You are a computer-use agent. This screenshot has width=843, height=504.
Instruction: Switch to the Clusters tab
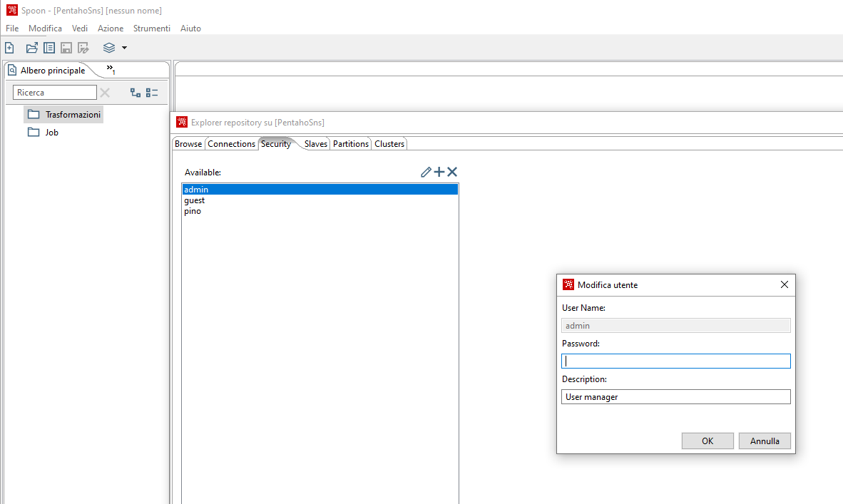pyautogui.click(x=389, y=143)
